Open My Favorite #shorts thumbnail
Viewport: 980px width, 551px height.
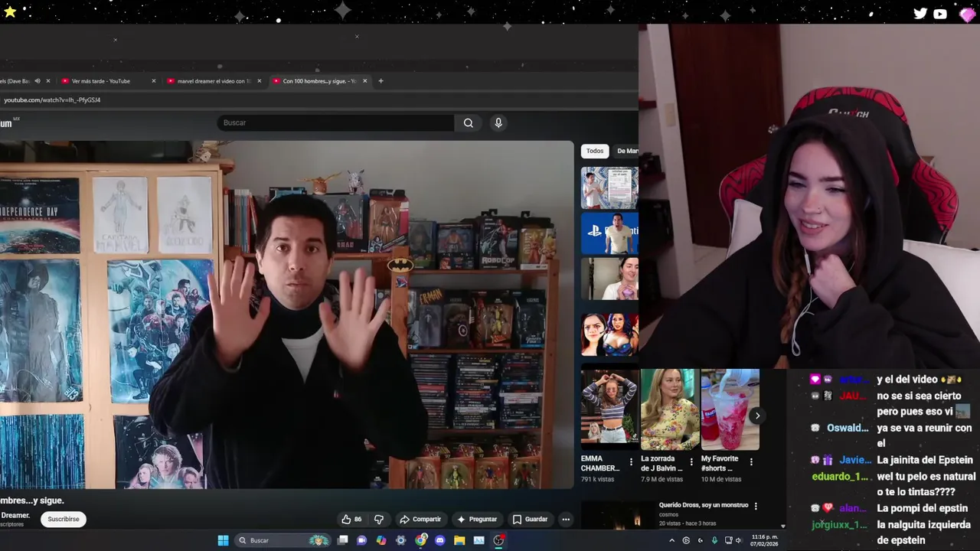point(730,409)
